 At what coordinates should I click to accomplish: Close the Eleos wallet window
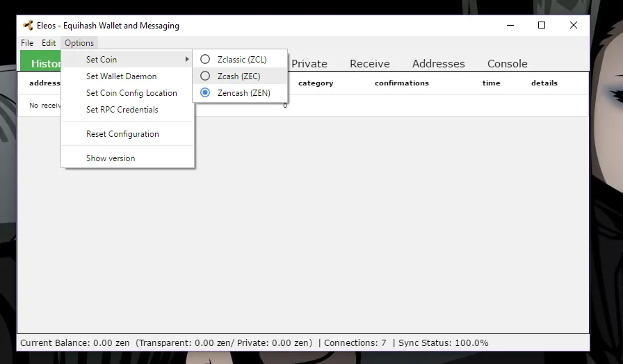[x=574, y=26]
